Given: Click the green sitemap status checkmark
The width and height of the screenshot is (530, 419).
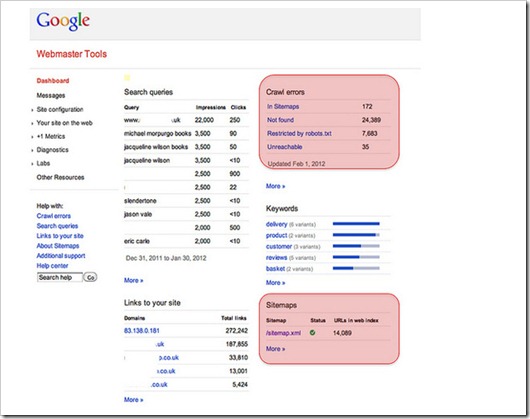Looking at the screenshot, I should (312, 333).
